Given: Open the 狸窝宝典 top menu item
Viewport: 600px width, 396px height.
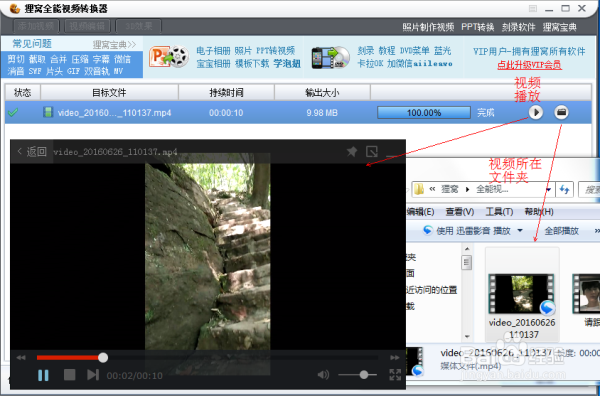Looking at the screenshot, I should tap(559, 27).
